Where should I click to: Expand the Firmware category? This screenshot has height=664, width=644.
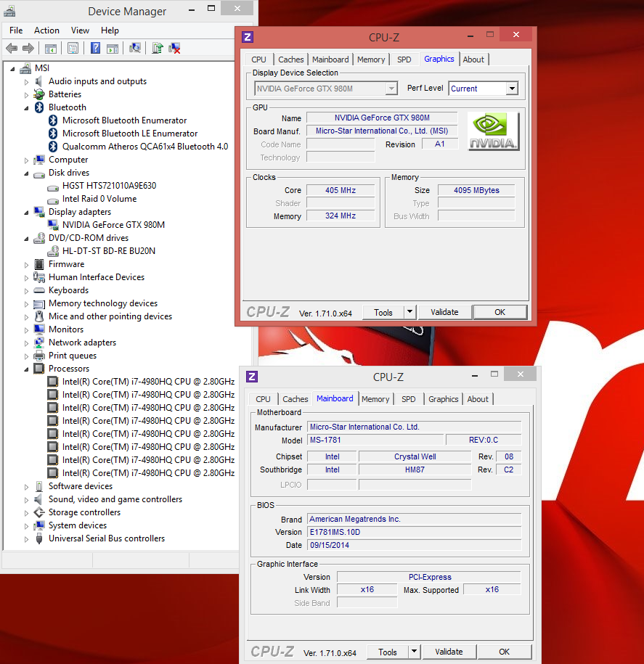(x=26, y=265)
